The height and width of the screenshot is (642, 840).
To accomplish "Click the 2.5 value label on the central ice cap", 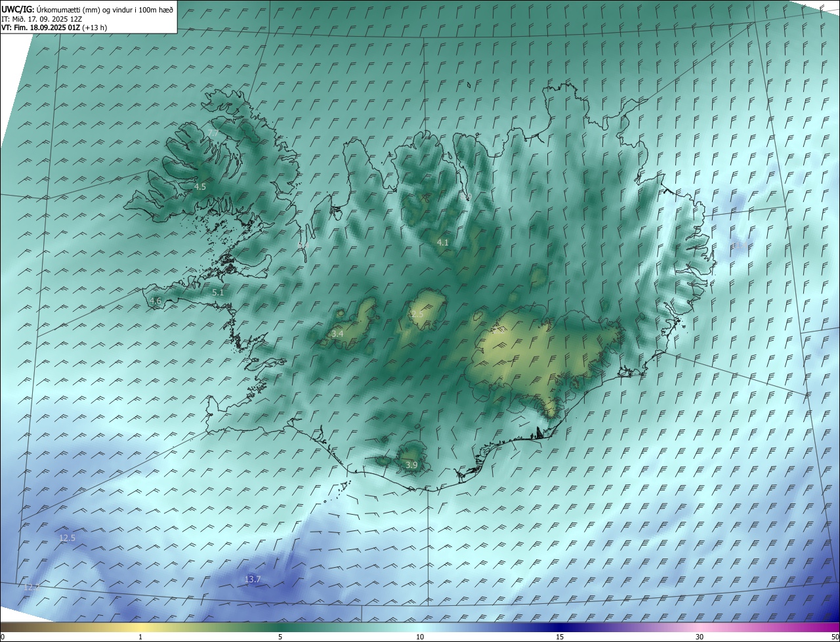I will (417, 315).
